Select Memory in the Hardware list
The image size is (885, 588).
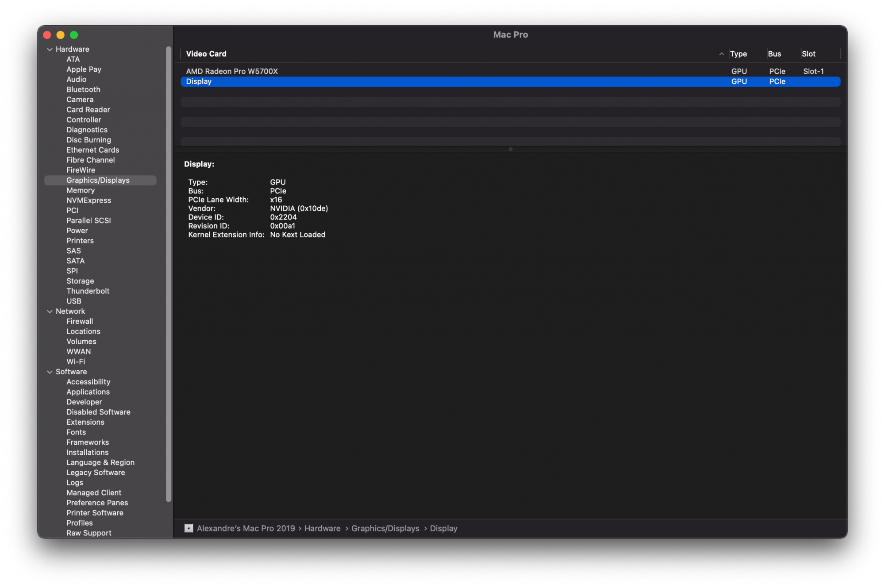coord(81,190)
